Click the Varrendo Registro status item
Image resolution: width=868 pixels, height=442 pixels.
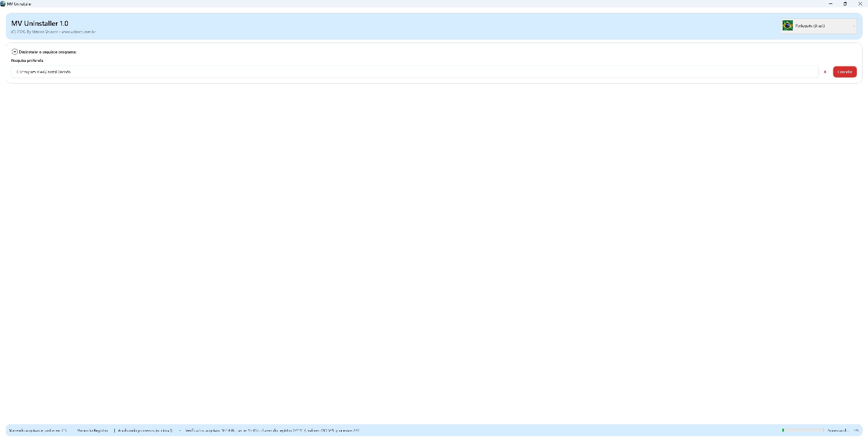[x=92, y=431]
